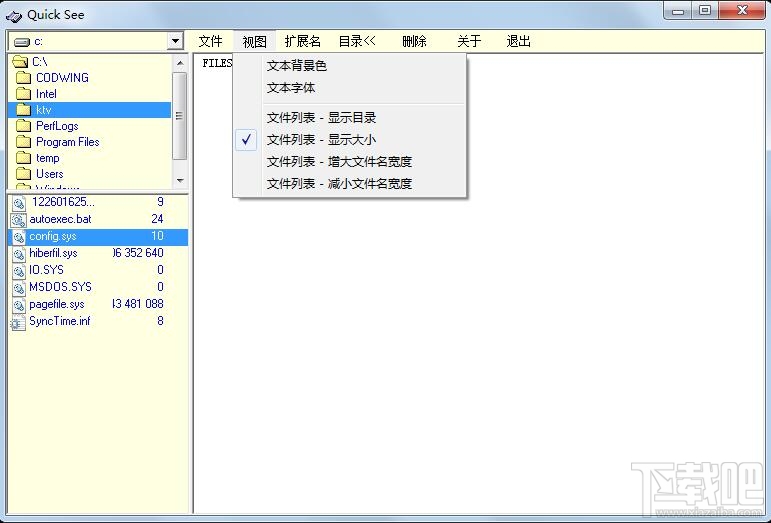Collapse directory pane with 目录<< menu

tap(357, 41)
